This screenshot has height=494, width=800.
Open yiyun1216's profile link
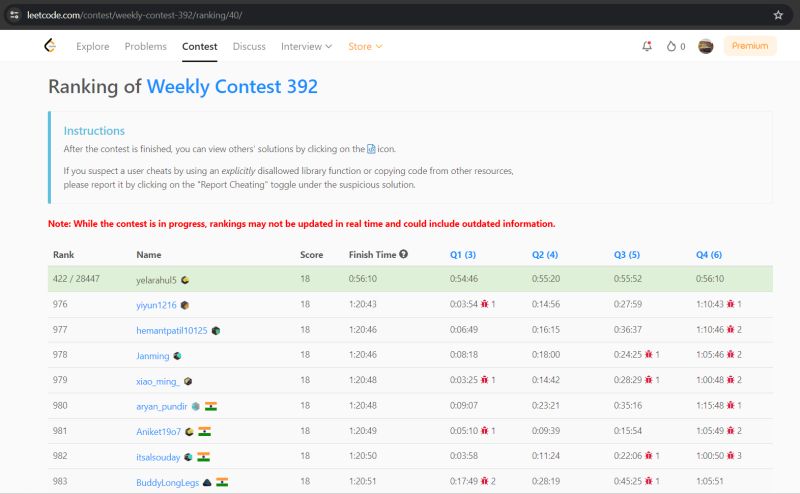pos(156,305)
